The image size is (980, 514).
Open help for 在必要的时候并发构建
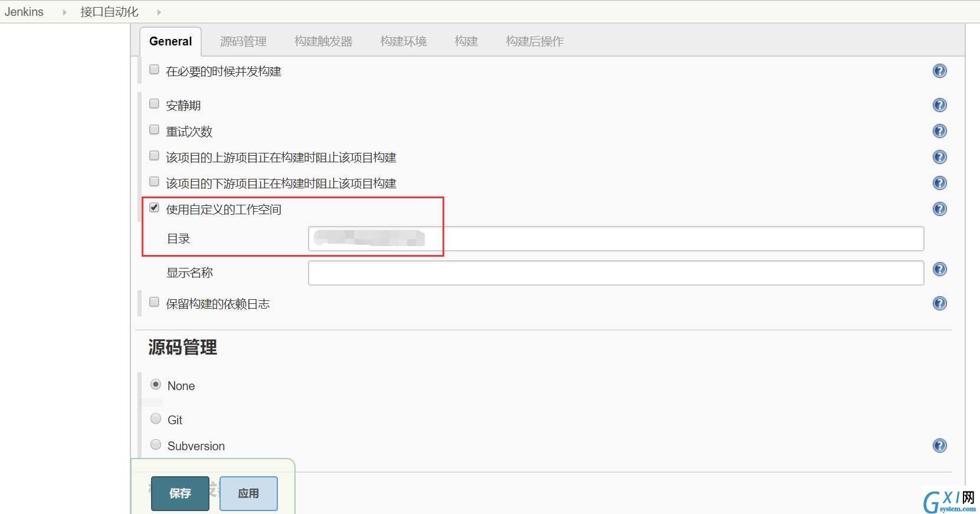pyautogui.click(x=939, y=71)
